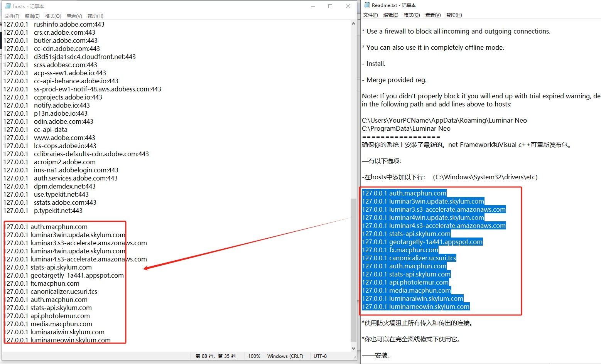601x364 pixels.
Task: Open the Format menu in hosts Notepad
Action: 53,16
